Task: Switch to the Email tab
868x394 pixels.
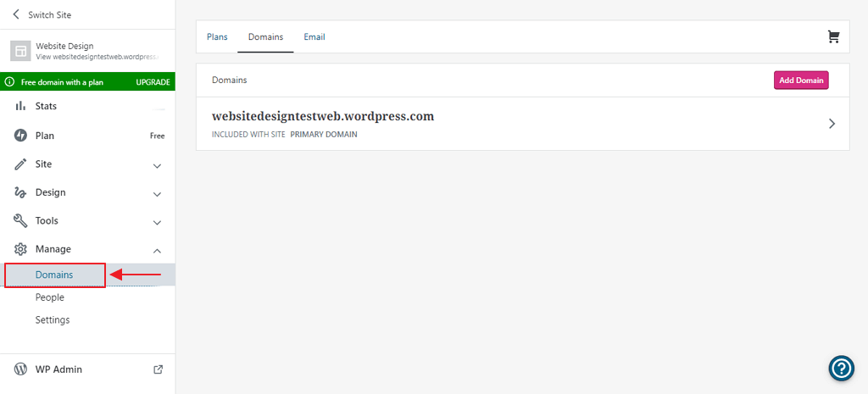Action: tap(314, 37)
